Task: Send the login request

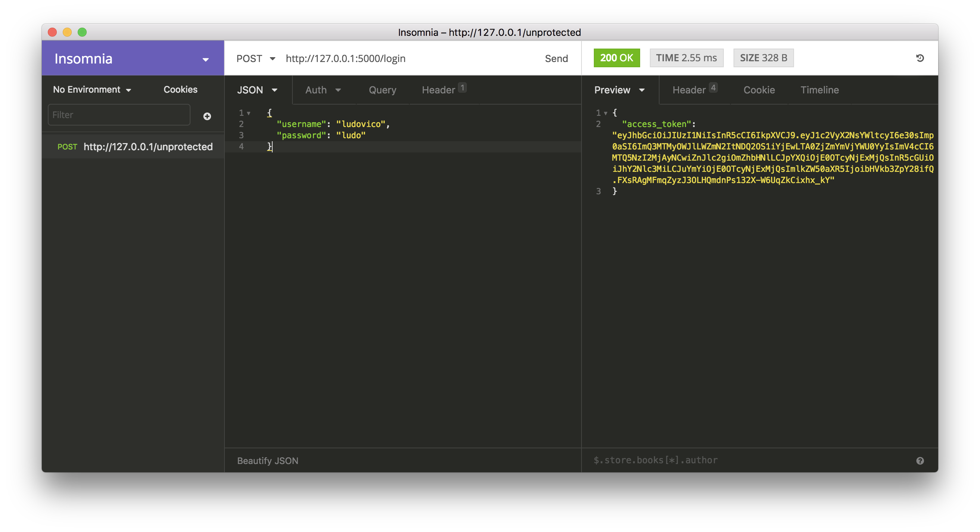Action: click(x=556, y=59)
